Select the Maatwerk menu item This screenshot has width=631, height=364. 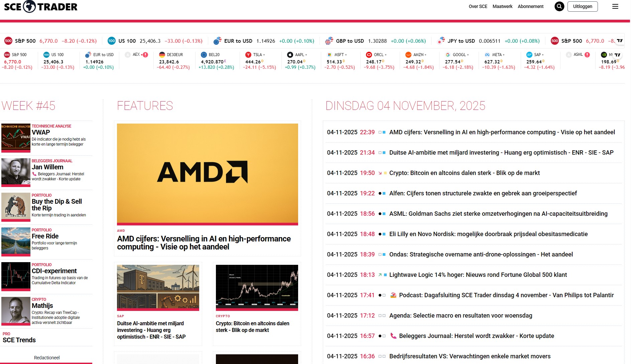[502, 6]
